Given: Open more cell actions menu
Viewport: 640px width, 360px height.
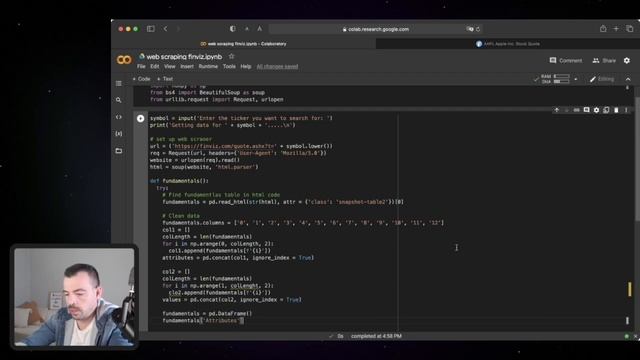Looking at the screenshot, I should [626, 110].
